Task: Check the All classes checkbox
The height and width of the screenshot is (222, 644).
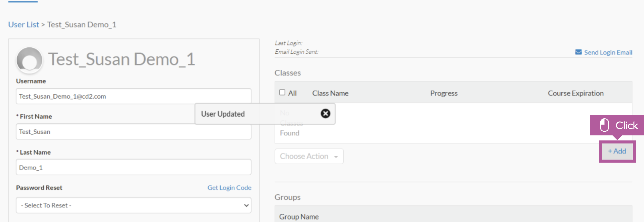Action: click(282, 92)
